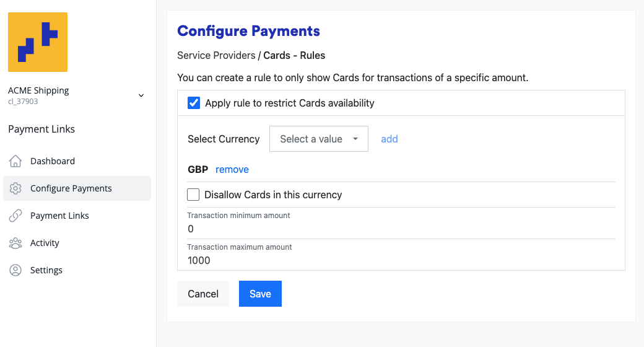Click the Cancel button

click(x=203, y=294)
